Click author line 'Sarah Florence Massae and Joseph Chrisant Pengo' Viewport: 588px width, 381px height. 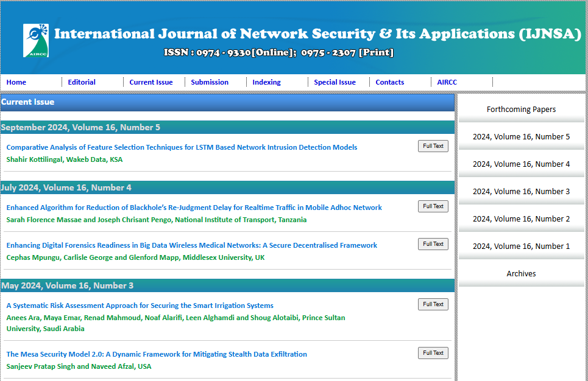coord(157,220)
